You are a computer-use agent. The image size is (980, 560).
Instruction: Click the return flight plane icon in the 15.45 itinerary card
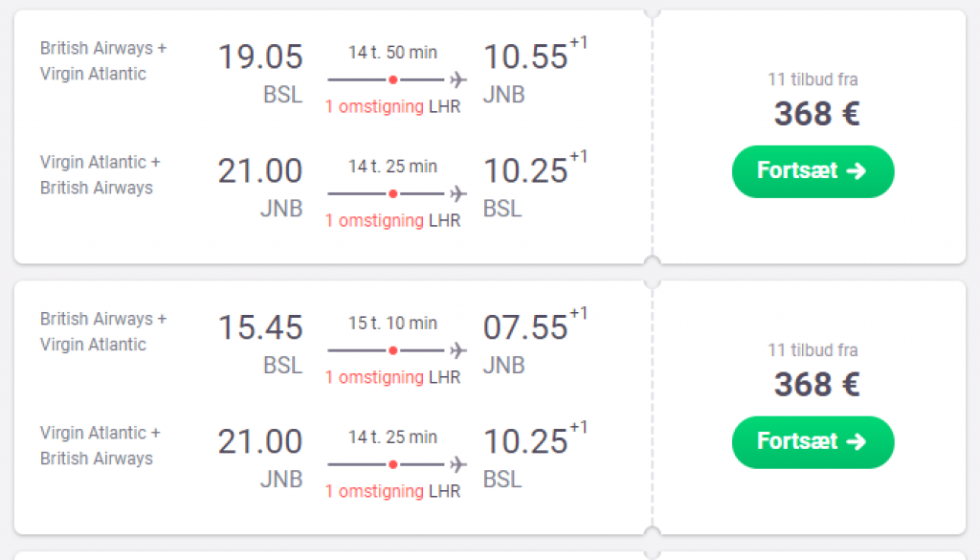458,464
